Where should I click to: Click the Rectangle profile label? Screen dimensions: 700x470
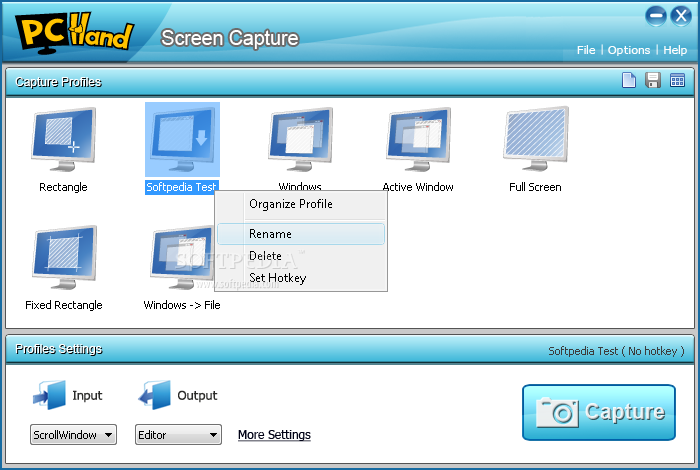[63, 187]
